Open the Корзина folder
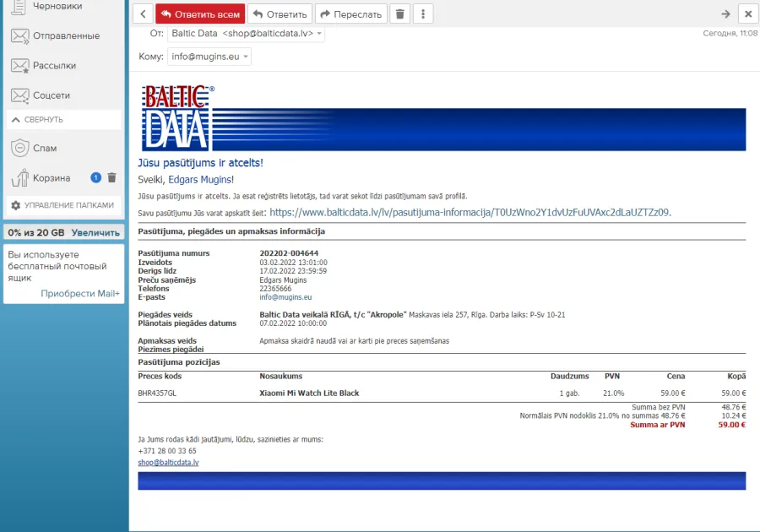760x532 pixels. coord(52,178)
